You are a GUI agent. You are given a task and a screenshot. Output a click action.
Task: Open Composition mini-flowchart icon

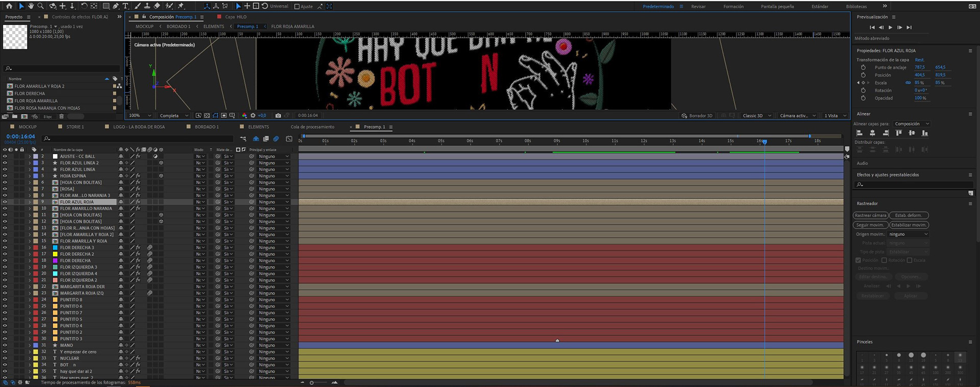tap(243, 138)
